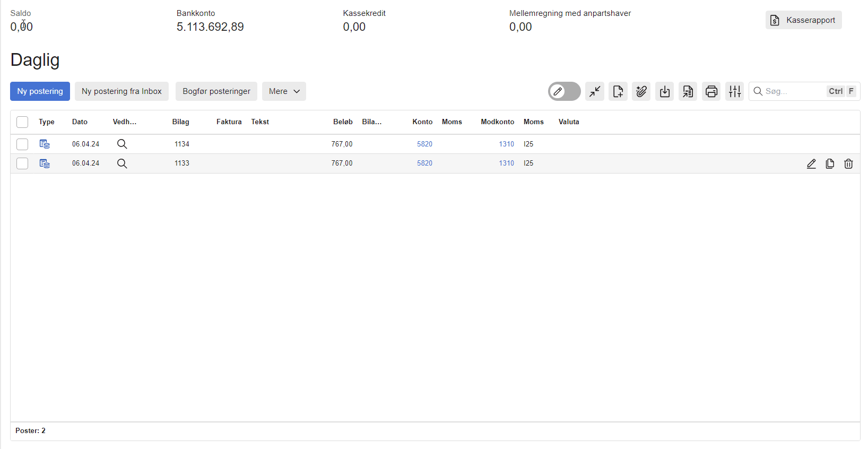Open the Kasserapport report
The image size is (868, 449).
803,20
